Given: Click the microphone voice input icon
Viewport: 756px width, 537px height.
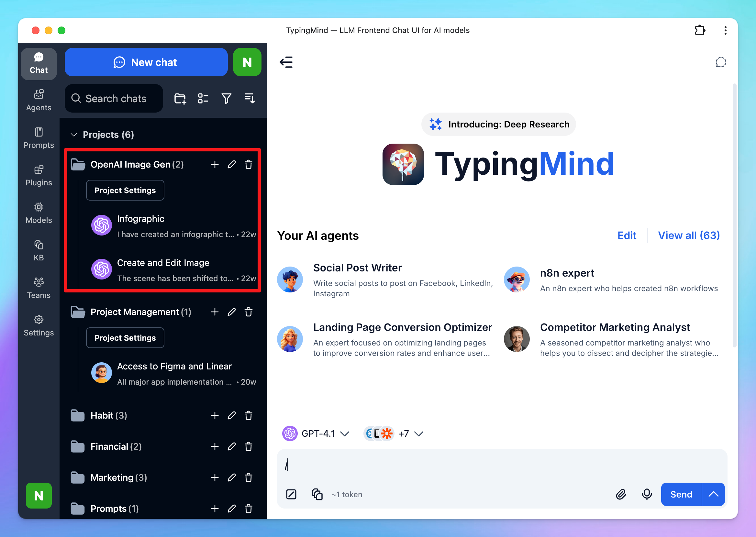Looking at the screenshot, I should tap(647, 494).
